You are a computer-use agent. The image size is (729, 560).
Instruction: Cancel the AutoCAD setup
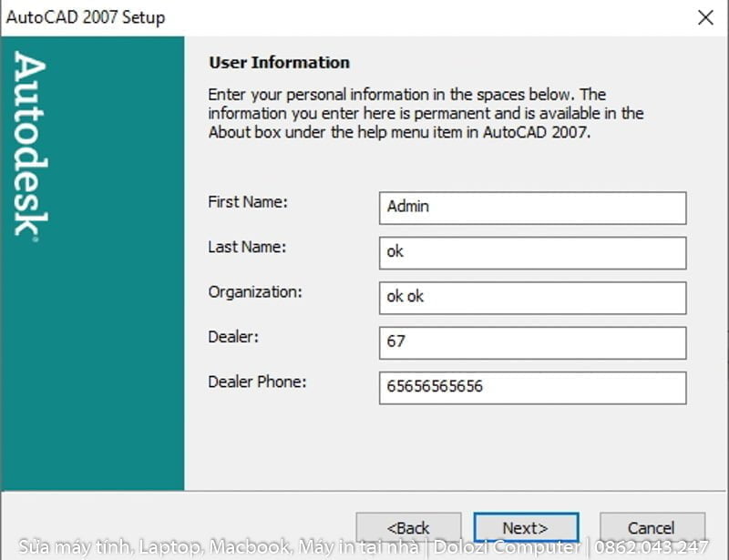651,527
